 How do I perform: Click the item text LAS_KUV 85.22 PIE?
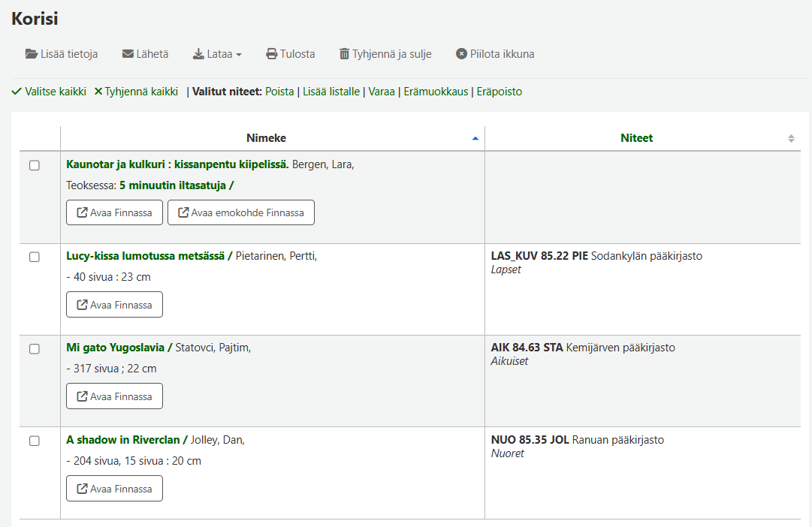[539, 256]
